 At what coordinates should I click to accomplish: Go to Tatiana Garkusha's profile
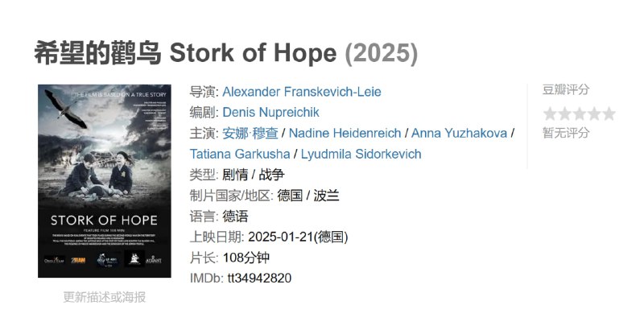[241, 154]
